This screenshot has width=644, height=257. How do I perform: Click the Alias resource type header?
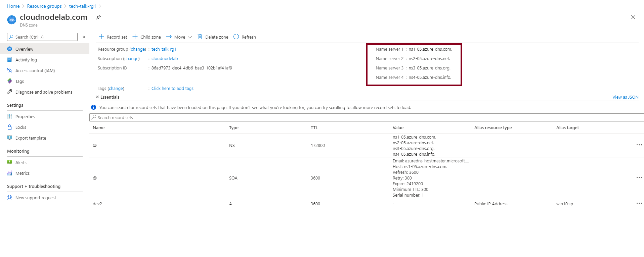(x=493, y=127)
